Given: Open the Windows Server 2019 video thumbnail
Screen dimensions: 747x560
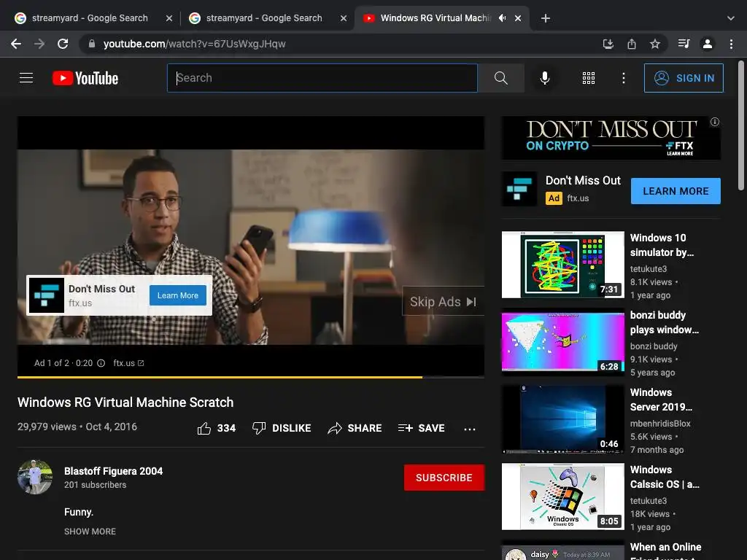Looking at the screenshot, I should [562, 419].
